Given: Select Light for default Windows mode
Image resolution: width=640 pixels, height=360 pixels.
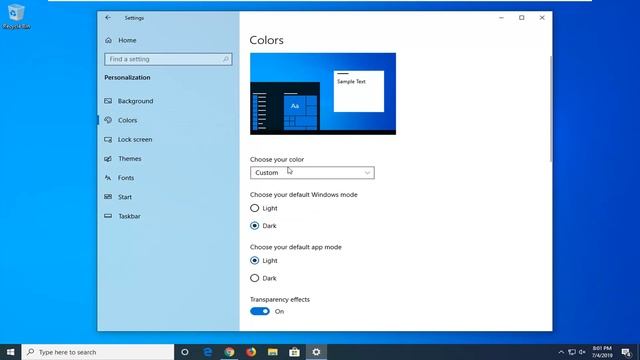Looking at the screenshot, I should coord(255,208).
